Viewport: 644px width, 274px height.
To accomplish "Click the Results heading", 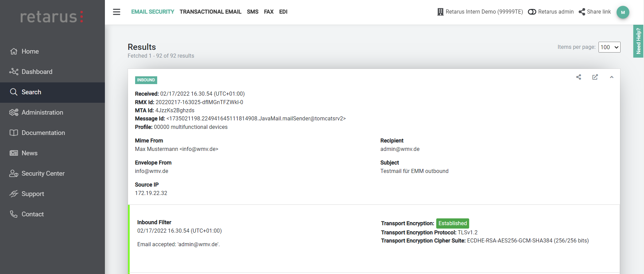I will click(142, 47).
